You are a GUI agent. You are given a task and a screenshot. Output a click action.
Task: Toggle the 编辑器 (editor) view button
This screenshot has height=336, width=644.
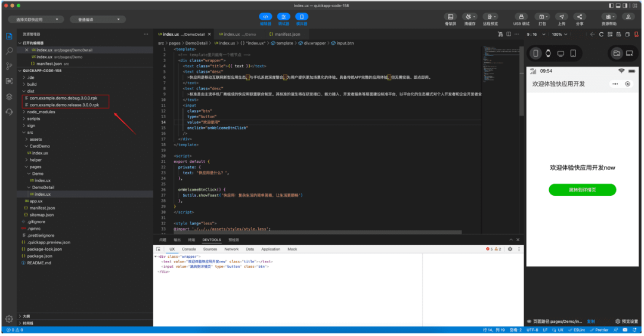[x=265, y=17]
